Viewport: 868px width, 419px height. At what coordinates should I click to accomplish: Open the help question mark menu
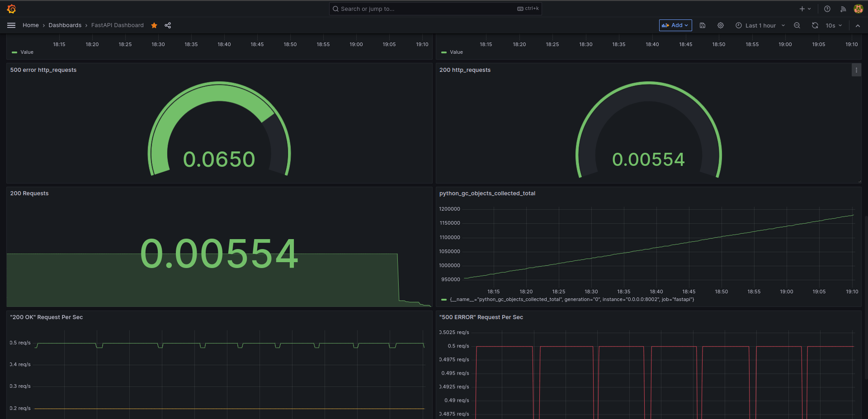(x=827, y=9)
